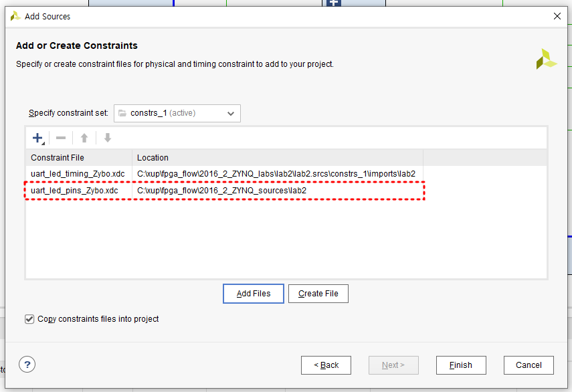Cancel the Add Sources dialog
The image size is (572, 392).
529,365
